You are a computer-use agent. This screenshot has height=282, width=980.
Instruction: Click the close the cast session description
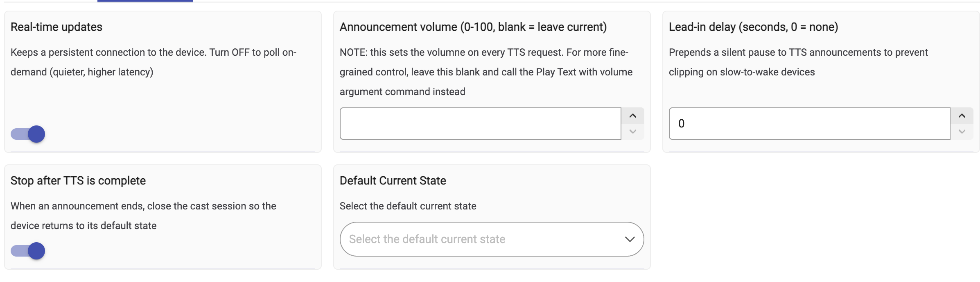click(143, 216)
